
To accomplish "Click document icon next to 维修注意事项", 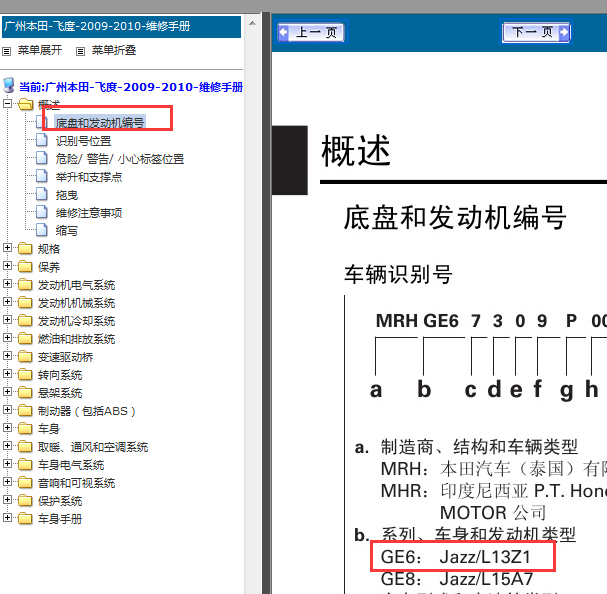I will click(x=42, y=212).
